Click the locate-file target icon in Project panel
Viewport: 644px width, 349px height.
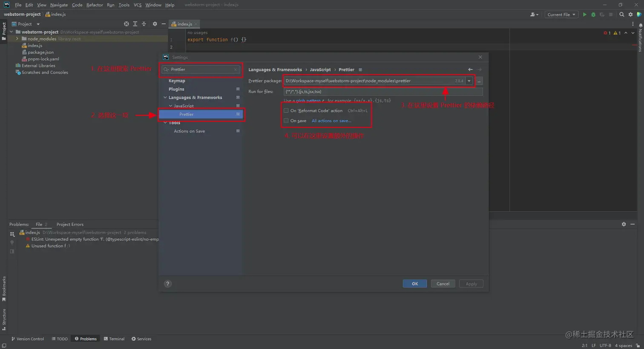click(126, 24)
